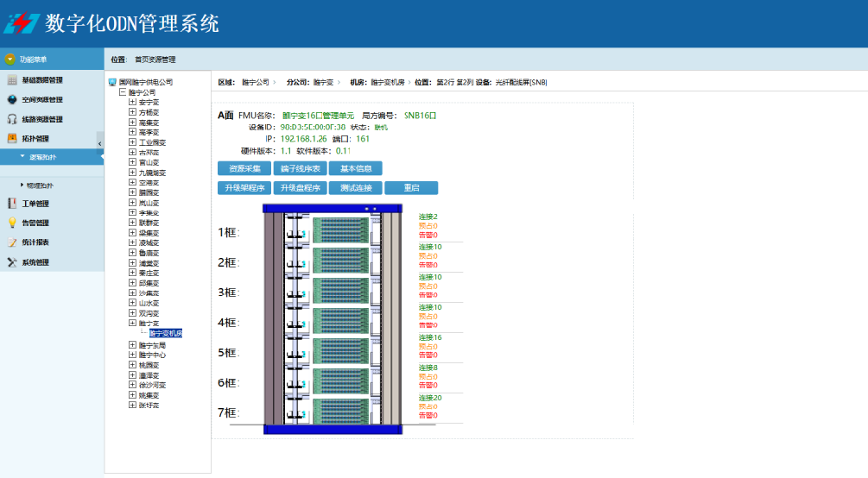The width and height of the screenshot is (868, 478).
Task: Collapse the 睢宁公司 tree node
Action: (122, 92)
